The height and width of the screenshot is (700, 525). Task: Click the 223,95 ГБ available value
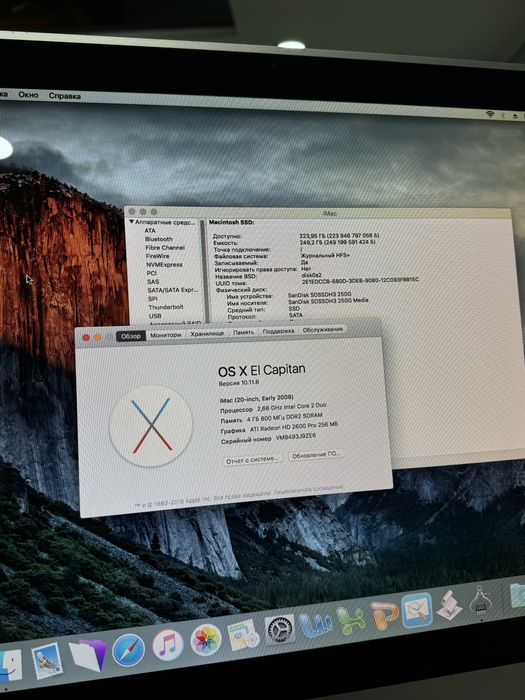click(339, 235)
